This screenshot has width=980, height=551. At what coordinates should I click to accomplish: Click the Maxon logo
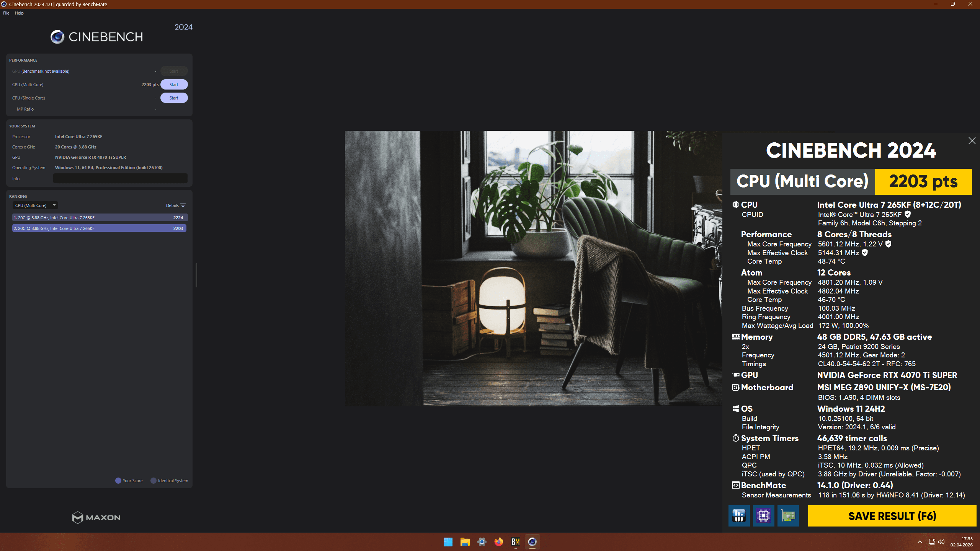pos(96,517)
